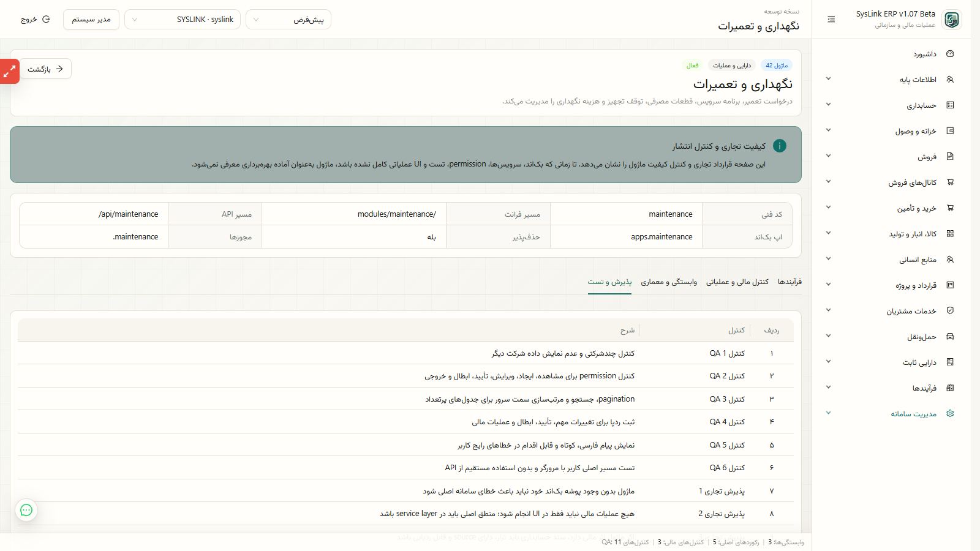
Task: Select the پذیرش و تست tab
Action: click(609, 282)
